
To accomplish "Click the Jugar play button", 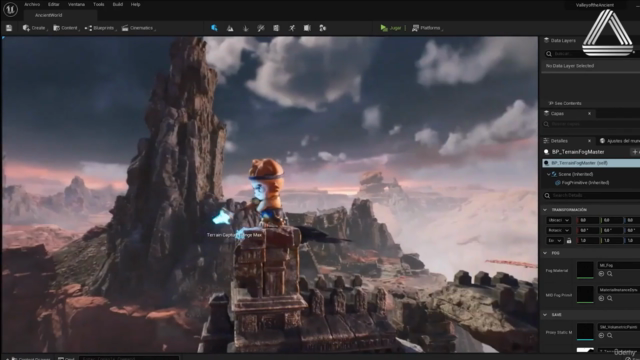I will click(x=391, y=28).
